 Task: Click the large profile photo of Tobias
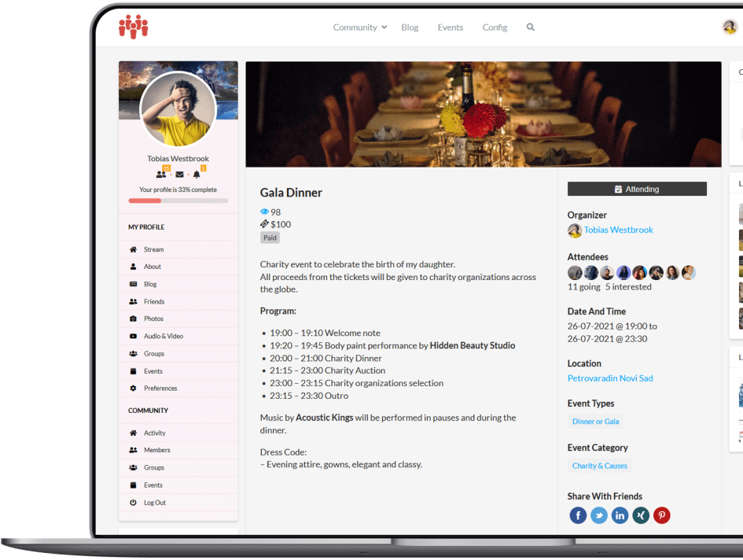pyautogui.click(x=178, y=109)
